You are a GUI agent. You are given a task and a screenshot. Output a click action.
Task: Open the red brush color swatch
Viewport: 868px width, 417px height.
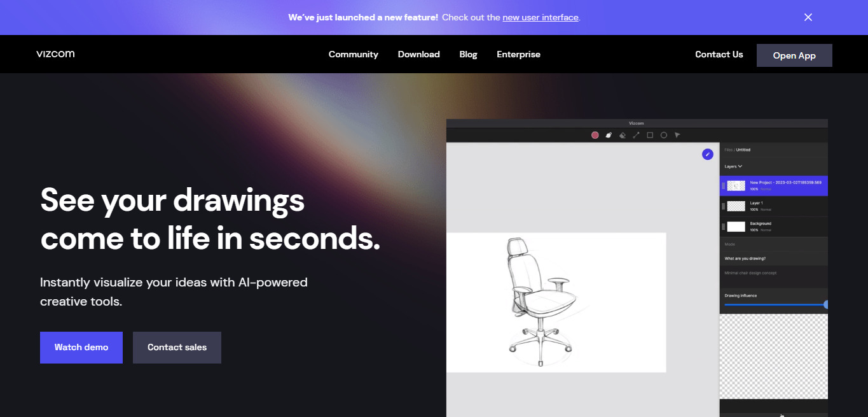point(595,135)
